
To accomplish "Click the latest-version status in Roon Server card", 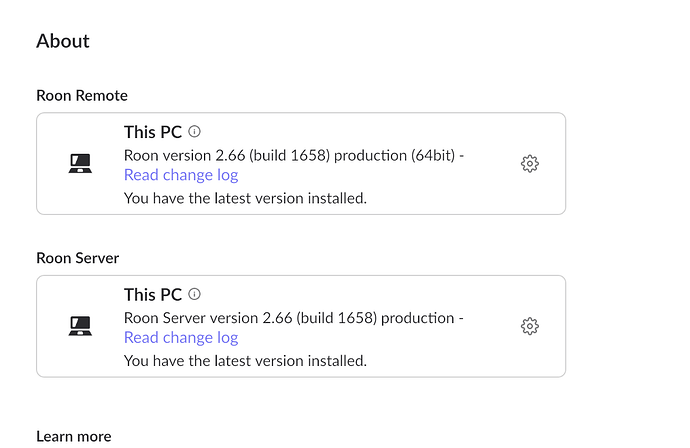I will tap(245, 360).
